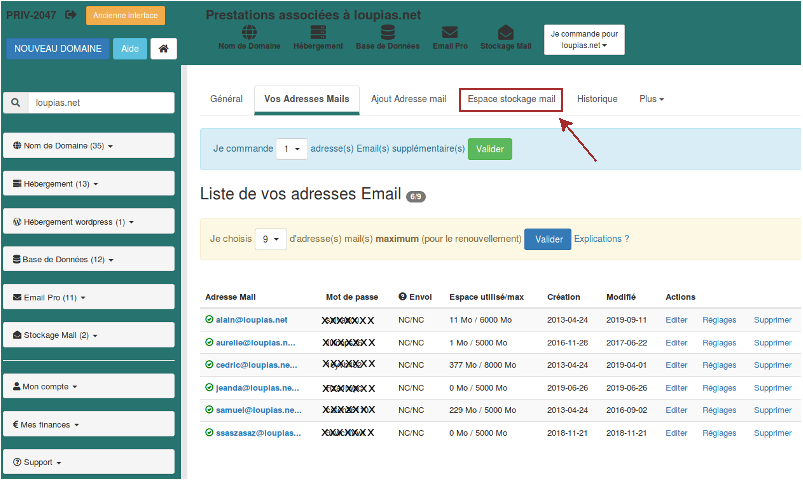Switch to the Général tab
This screenshot has width=803, height=481.
[226, 99]
